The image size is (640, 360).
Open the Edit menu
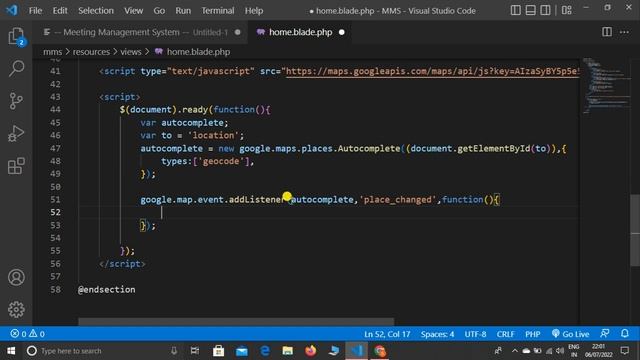pyautogui.click(x=60, y=11)
